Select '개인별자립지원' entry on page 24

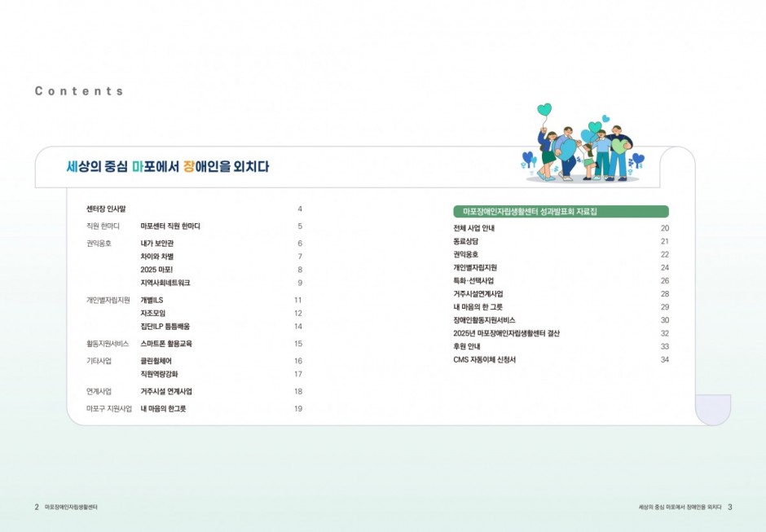tap(475, 268)
